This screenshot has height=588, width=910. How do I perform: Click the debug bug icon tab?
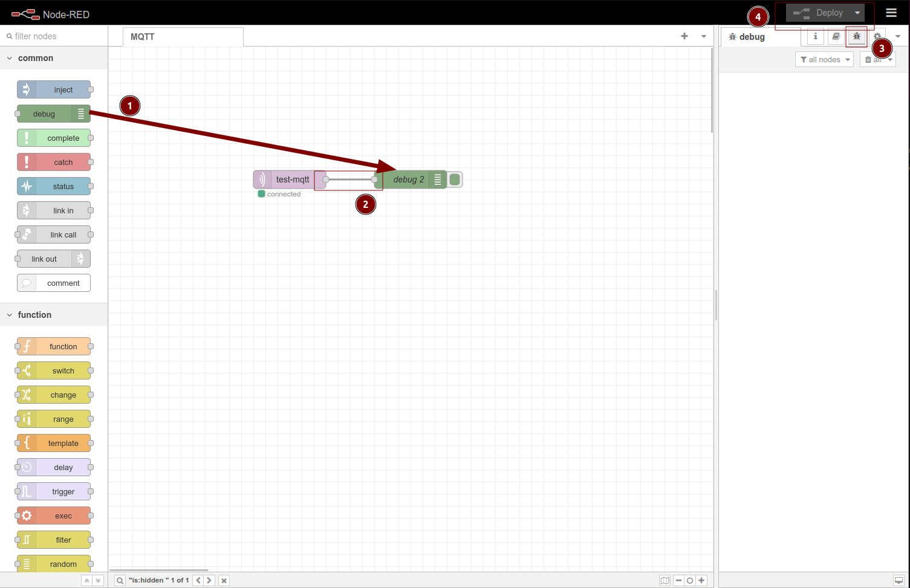856,37
